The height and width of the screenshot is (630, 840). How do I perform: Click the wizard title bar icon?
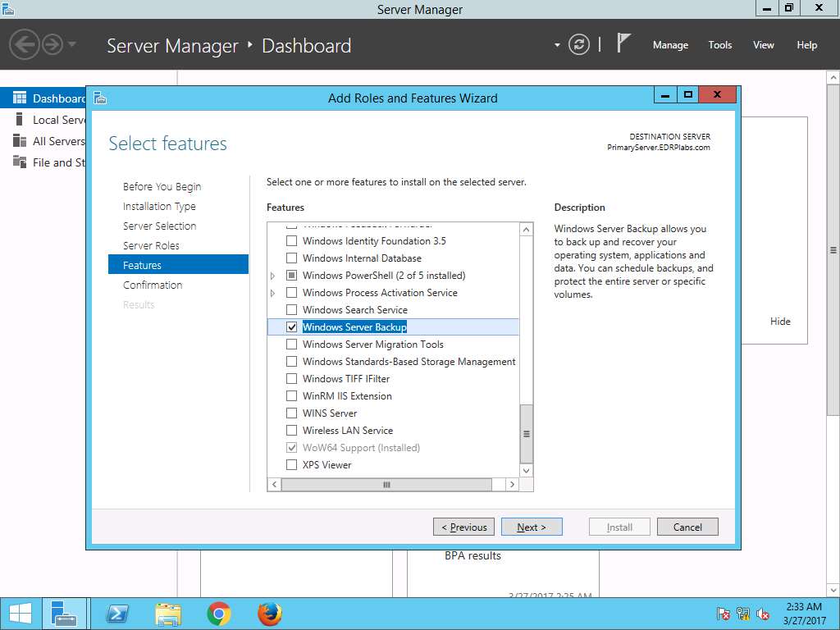pyautogui.click(x=100, y=98)
